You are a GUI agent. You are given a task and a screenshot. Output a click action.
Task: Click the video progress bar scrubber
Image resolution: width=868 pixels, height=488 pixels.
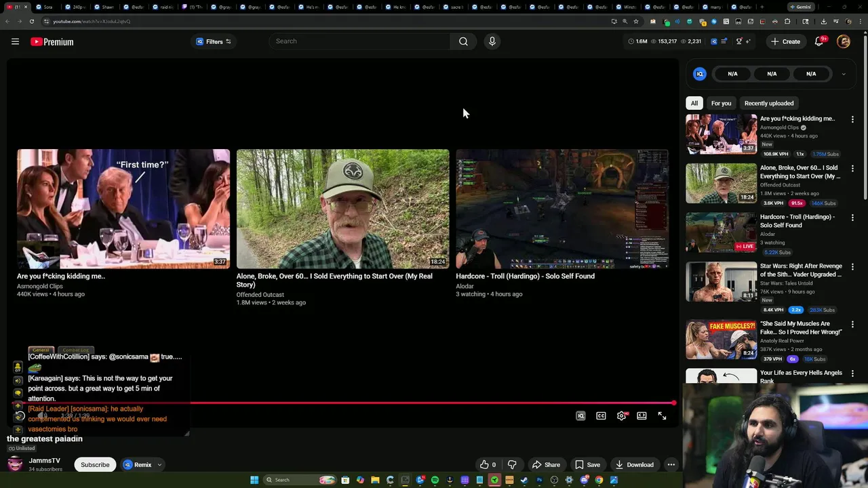pyautogui.click(x=674, y=403)
